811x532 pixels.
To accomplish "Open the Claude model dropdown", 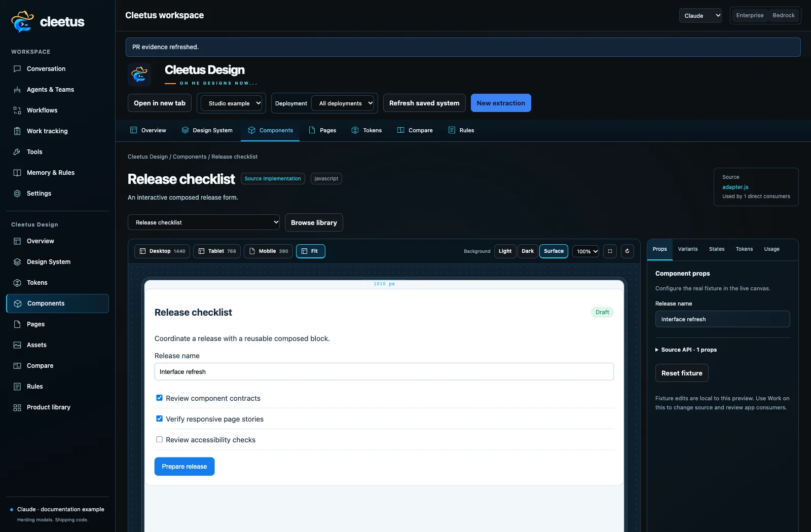I will point(701,16).
